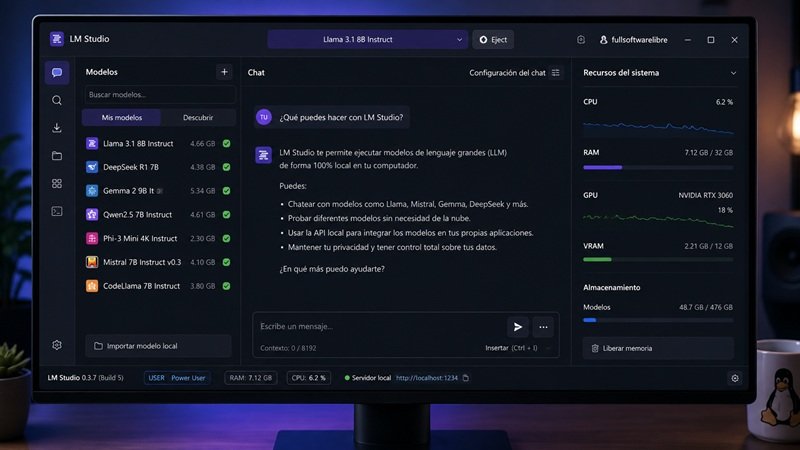This screenshot has height=450, width=800.
Task: Click the '¿Qué puedes hacer con LM Studio?' message
Action: point(341,117)
